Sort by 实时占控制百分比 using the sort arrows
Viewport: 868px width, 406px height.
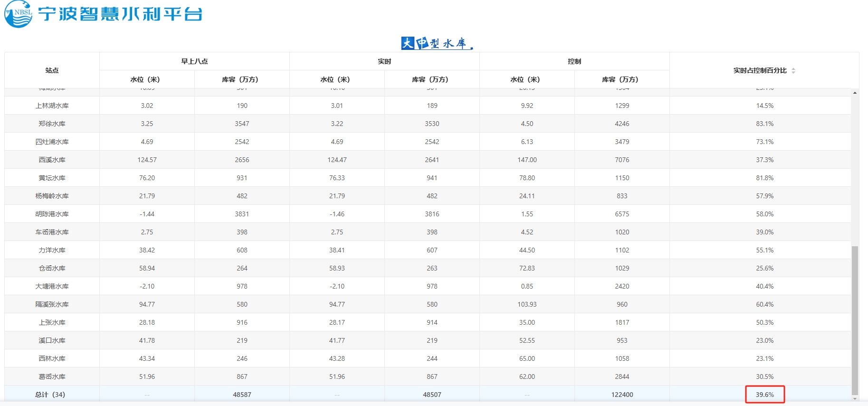click(793, 70)
